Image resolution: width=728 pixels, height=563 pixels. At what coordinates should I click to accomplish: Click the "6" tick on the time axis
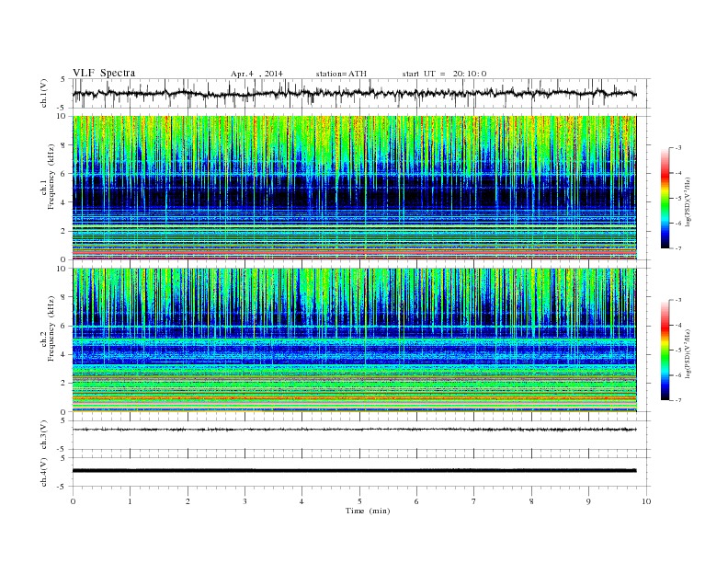[416, 501]
